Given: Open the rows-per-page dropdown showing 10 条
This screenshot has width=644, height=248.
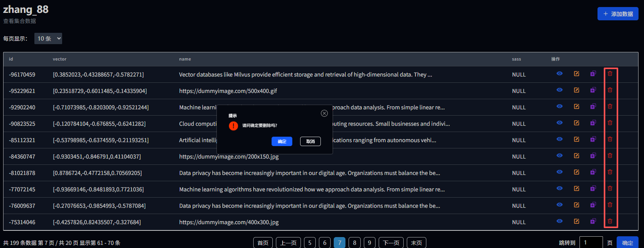Looking at the screenshot, I should [48, 39].
